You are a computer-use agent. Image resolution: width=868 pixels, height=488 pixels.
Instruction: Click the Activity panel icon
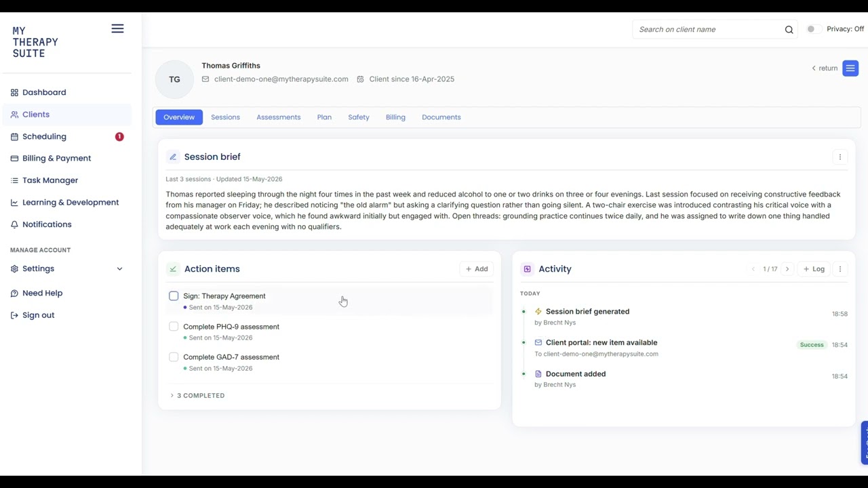click(x=527, y=269)
